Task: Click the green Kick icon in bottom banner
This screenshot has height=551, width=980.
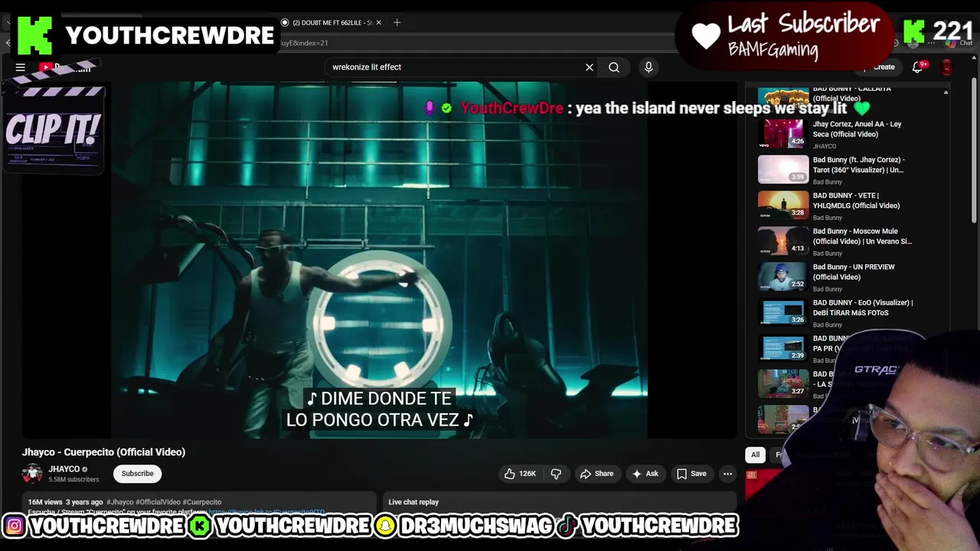Action: 200,526
